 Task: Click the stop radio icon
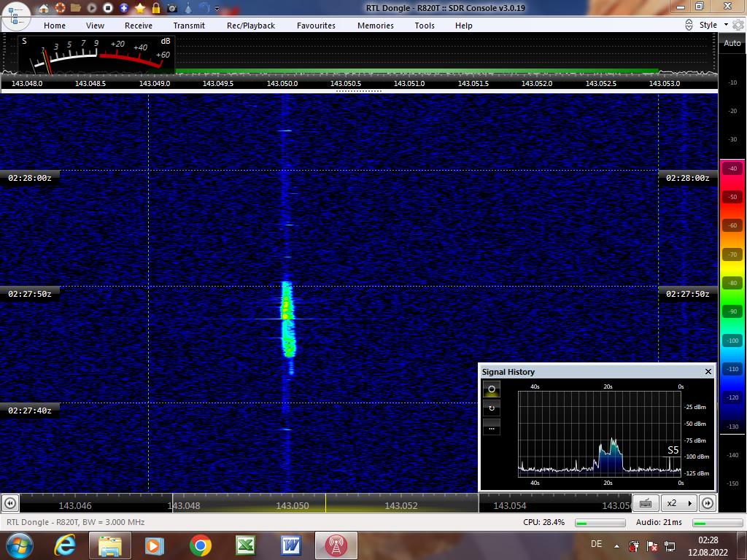[108, 7]
